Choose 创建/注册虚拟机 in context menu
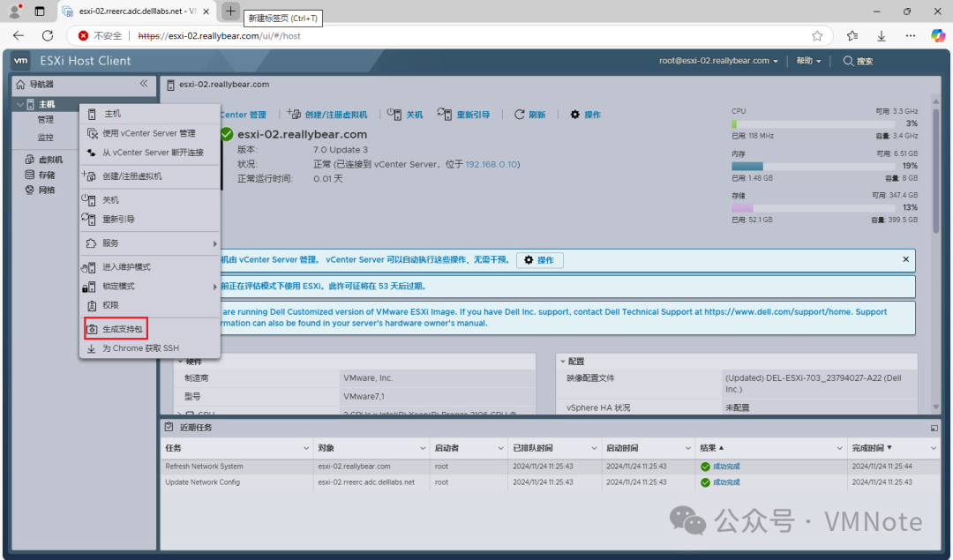 tap(150, 176)
